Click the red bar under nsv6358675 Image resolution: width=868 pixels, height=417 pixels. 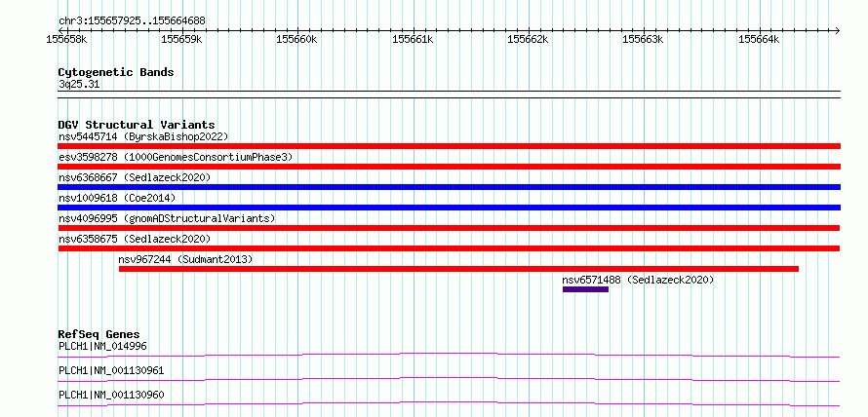[x=449, y=248]
